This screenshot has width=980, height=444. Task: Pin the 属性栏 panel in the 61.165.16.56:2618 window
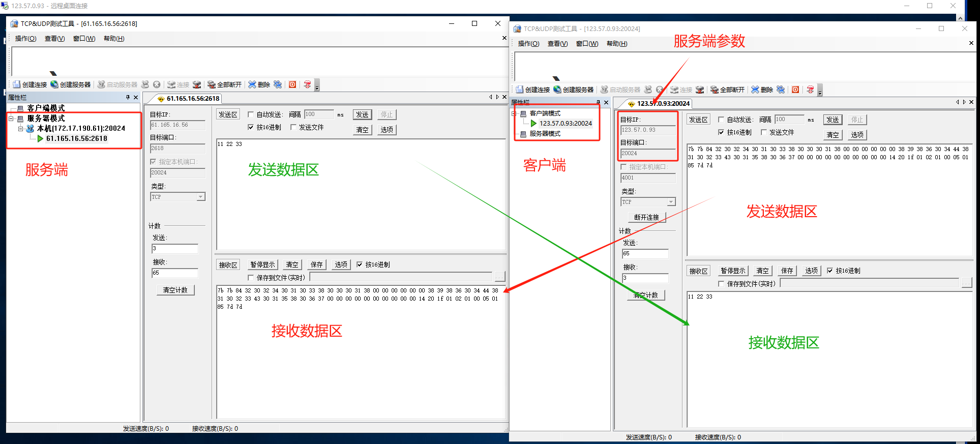click(128, 97)
